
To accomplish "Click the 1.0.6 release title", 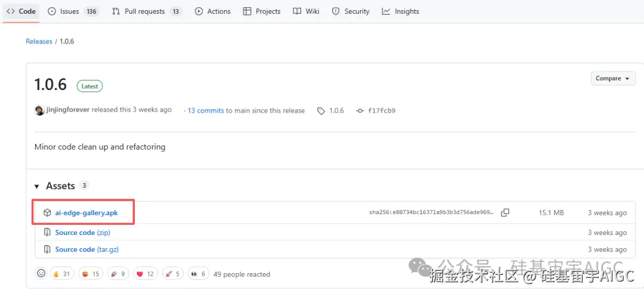I will pyautogui.click(x=51, y=85).
